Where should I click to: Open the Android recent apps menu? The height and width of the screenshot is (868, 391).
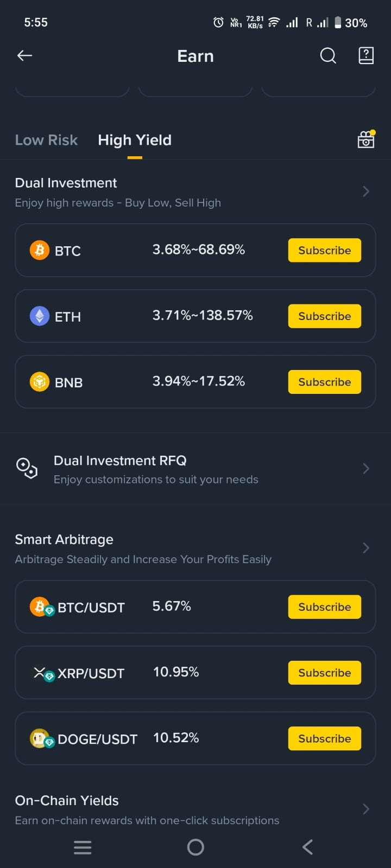click(83, 847)
